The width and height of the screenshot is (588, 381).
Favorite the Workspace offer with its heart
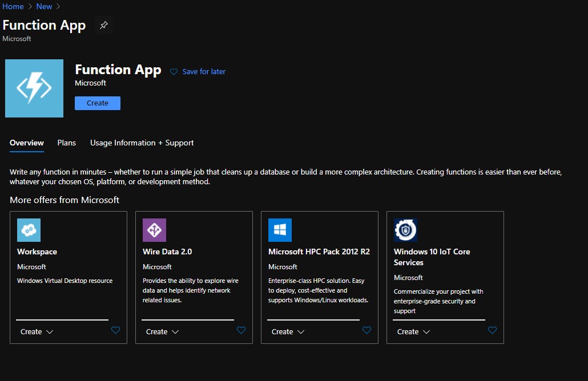[x=115, y=330]
